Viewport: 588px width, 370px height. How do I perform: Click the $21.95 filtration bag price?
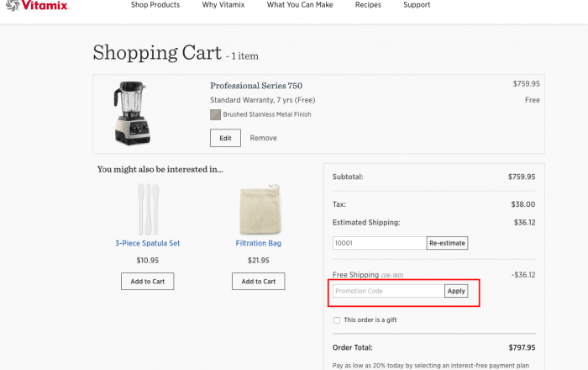tap(259, 260)
